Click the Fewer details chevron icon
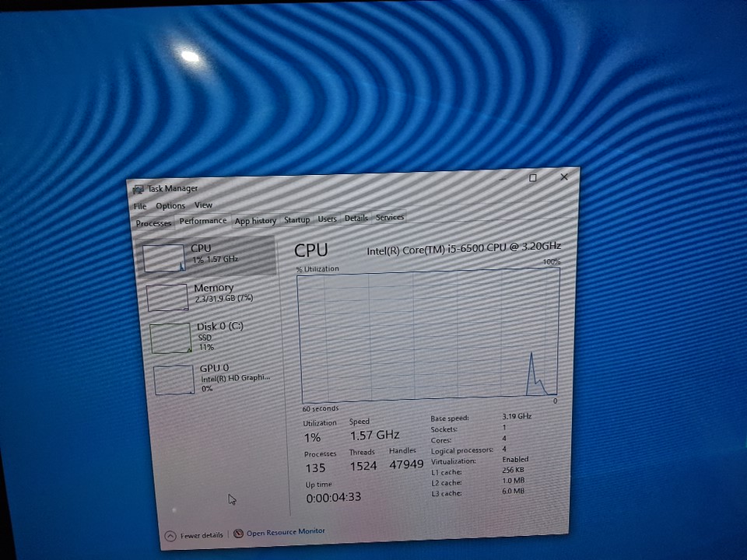The image size is (747, 560). point(170,536)
